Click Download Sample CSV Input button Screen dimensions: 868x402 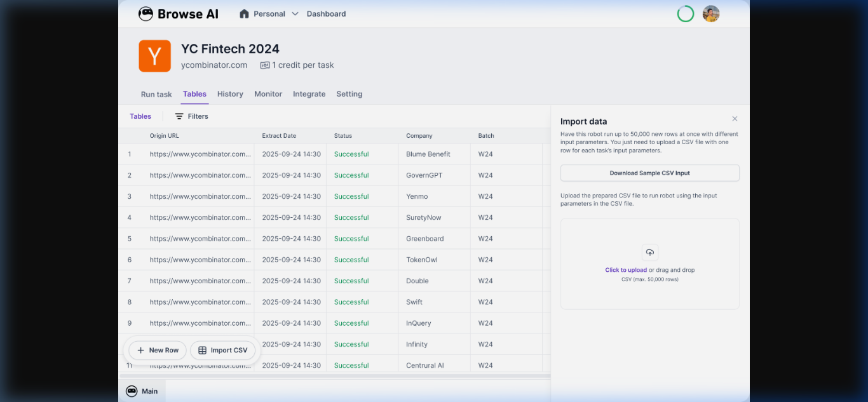click(649, 173)
